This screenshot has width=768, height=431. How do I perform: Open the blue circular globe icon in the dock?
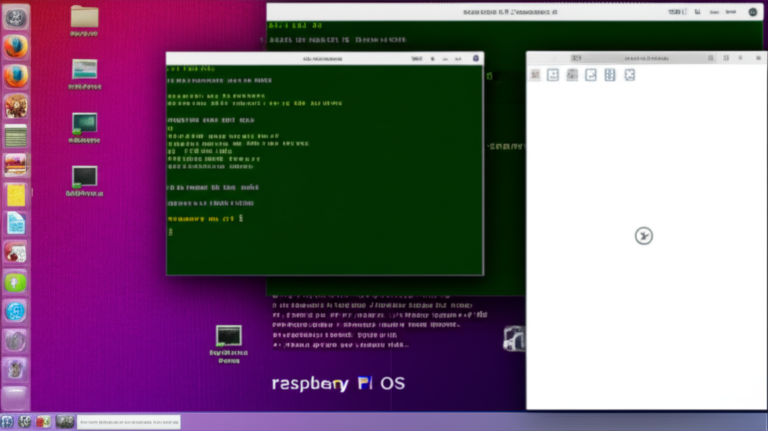(16, 311)
